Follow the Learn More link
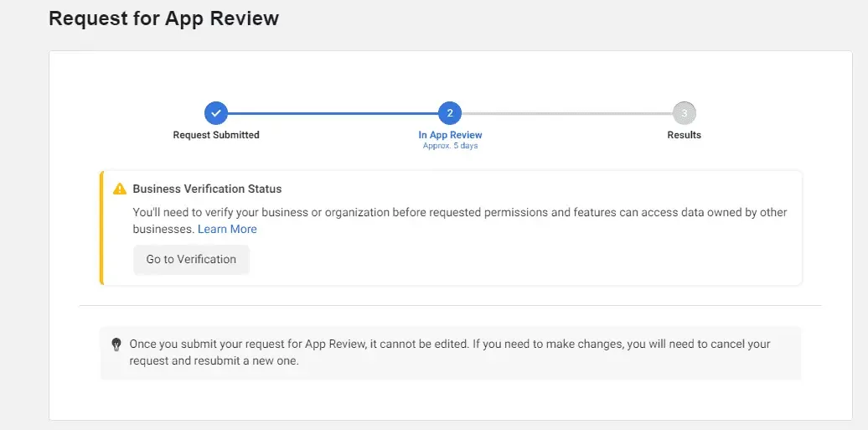Image resolution: width=868 pixels, height=430 pixels. click(227, 229)
